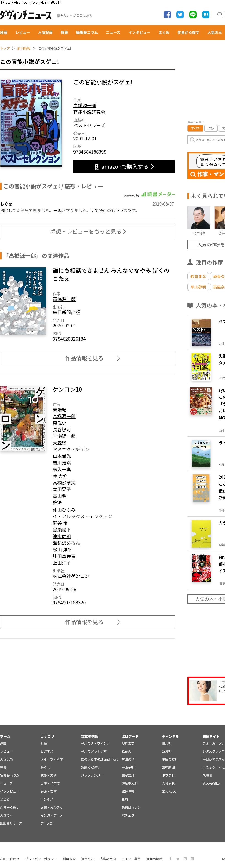
Task: Open 作品情報を見る for 誰にも相談できません
Action: (88, 358)
